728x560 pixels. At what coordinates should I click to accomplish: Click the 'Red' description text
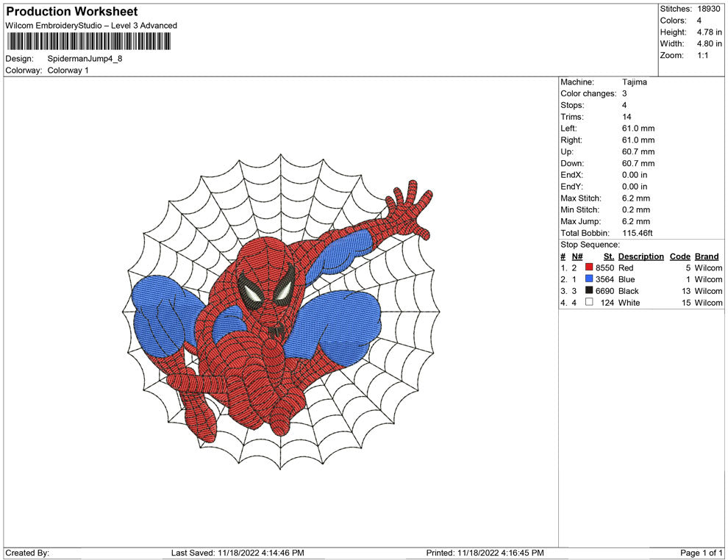[x=625, y=268]
